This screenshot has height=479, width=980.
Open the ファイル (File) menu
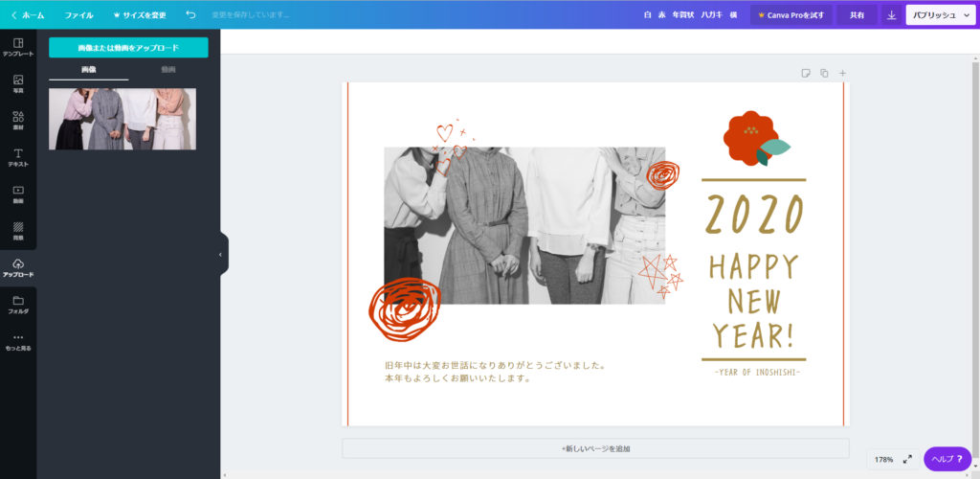[78, 15]
